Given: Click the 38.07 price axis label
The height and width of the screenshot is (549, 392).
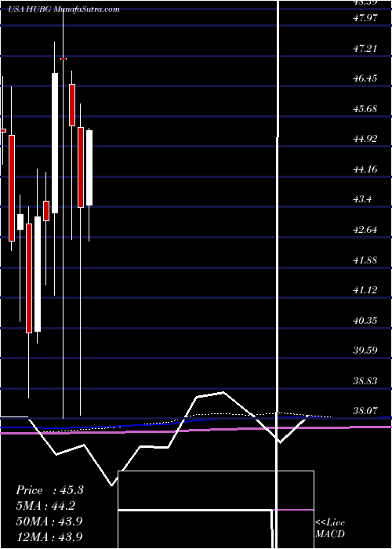Looking at the screenshot, I should (365, 412).
